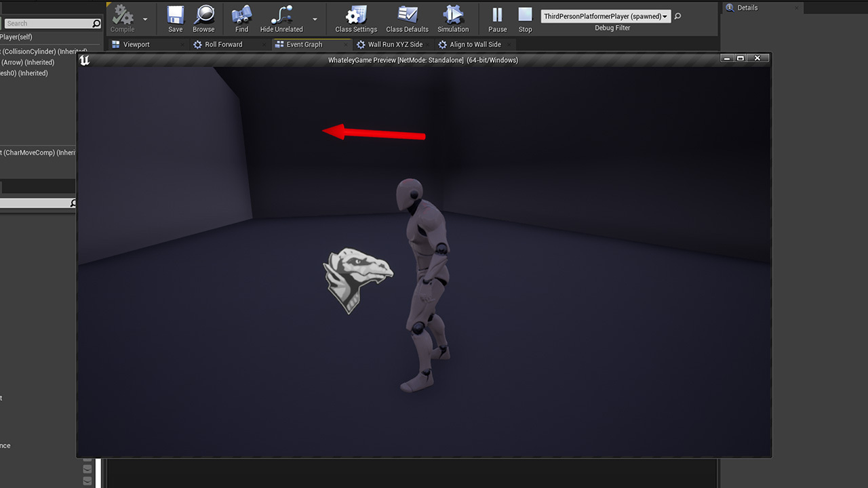Click magnifier icon beside Debug Filter dropdown
868x488 pixels.
[677, 16]
